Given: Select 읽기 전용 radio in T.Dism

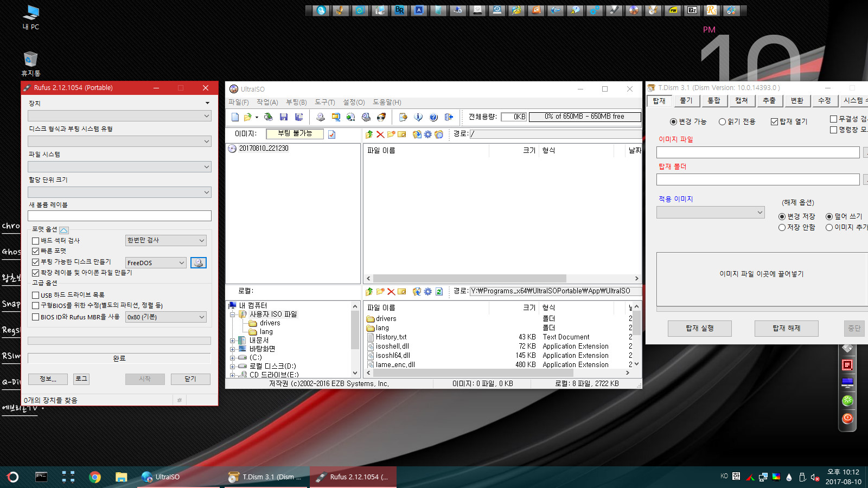Looking at the screenshot, I should [722, 122].
